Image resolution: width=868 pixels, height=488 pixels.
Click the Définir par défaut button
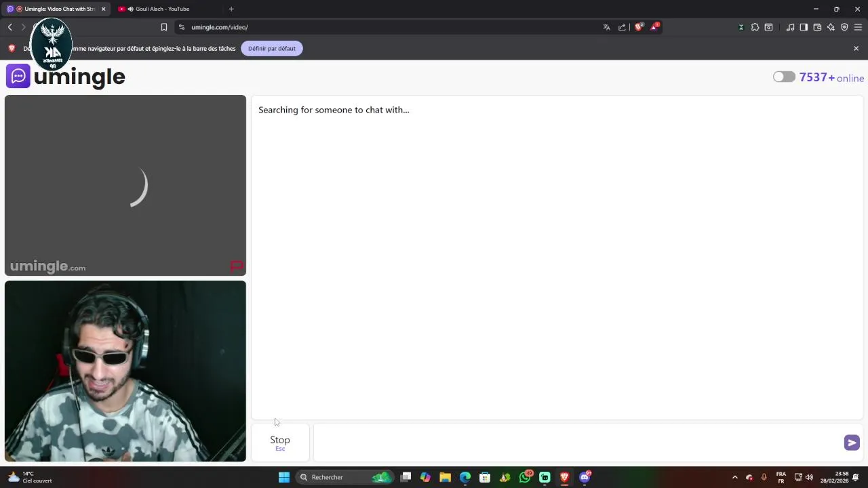point(272,48)
